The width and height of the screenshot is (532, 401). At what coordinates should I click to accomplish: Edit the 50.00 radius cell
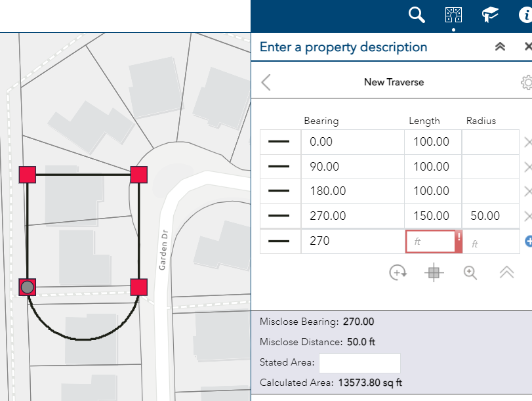[491, 216]
